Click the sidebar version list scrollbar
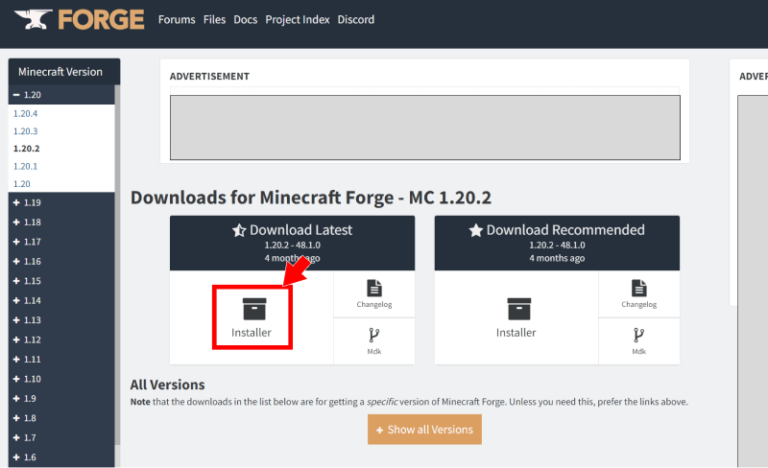 tap(117, 250)
